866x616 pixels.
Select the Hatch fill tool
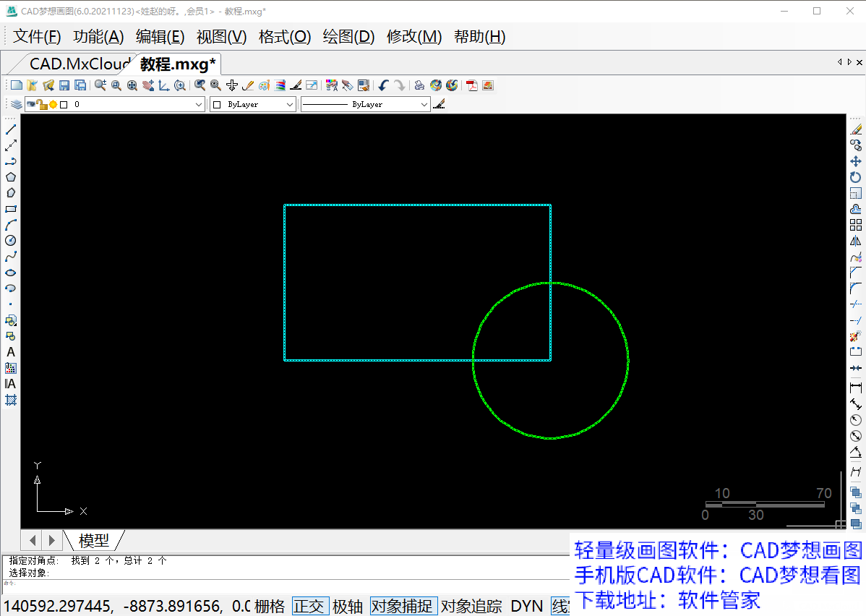[11, 400]
